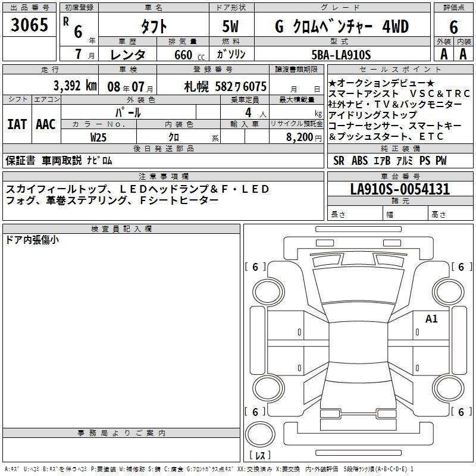476x476 pixels.
Task: Click the exterior grade A cell
Action: point(443,54)
